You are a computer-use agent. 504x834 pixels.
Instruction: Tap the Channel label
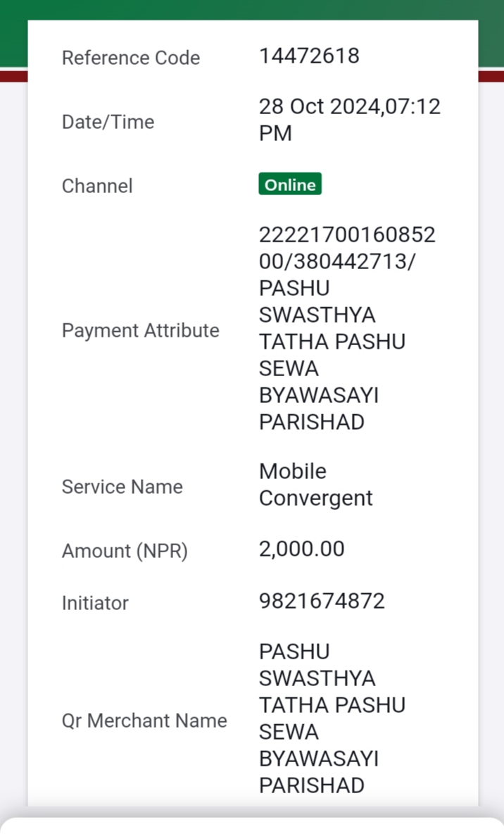click(x=96, y=186)
